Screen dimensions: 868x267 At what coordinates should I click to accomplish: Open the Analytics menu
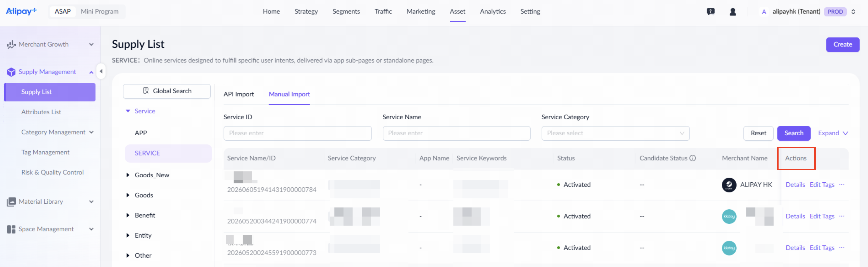[493, 12]
